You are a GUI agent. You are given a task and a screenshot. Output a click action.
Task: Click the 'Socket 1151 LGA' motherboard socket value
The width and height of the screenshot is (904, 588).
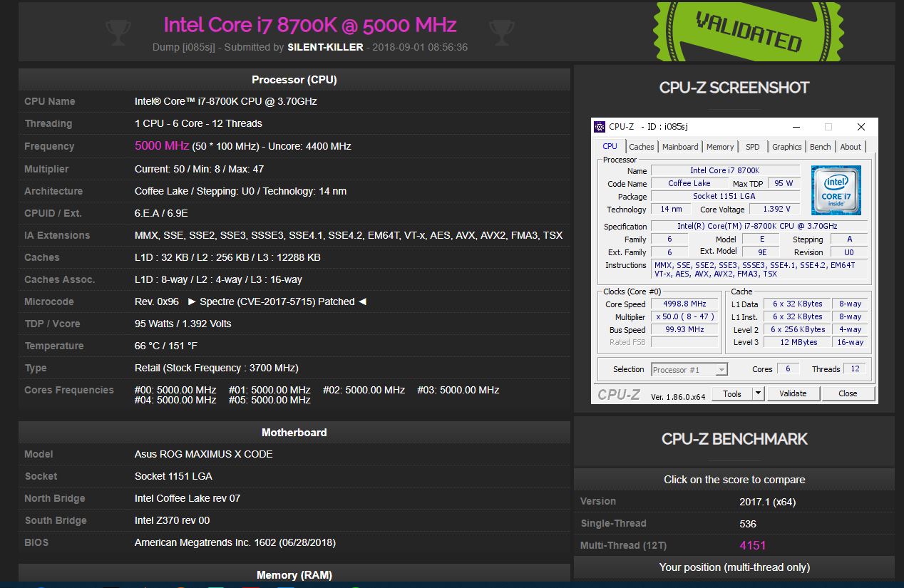(x=173, y=476)
